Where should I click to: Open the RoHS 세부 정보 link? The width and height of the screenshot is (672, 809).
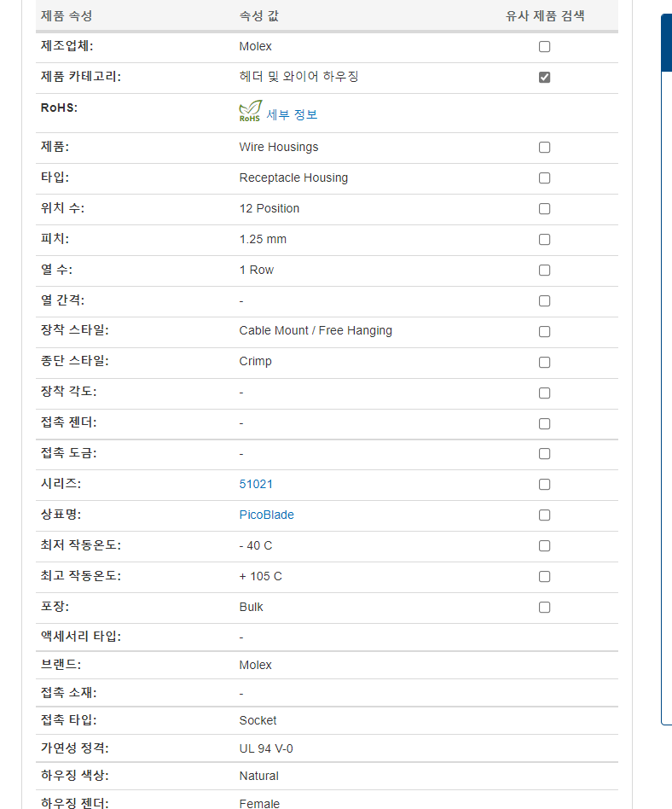pyautogui.click(x=292, y=114)
